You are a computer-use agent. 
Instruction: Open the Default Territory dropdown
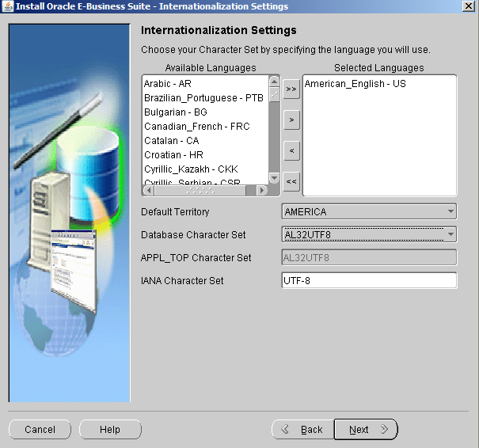(370, 211)
